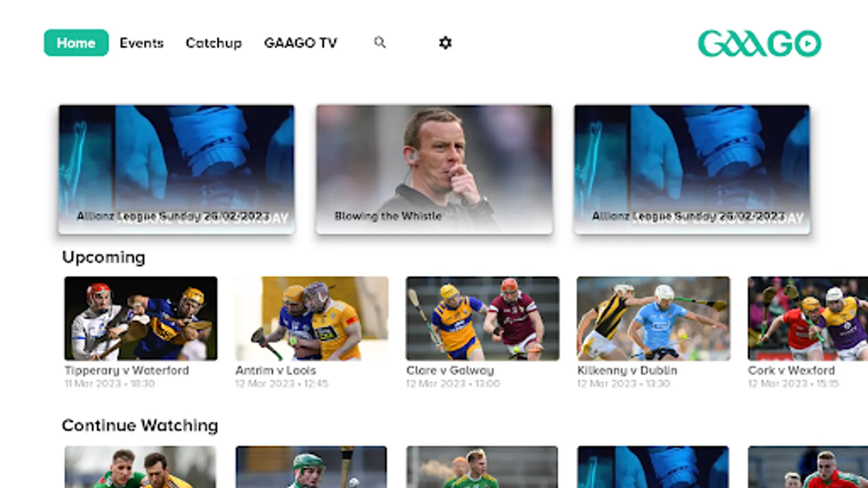868x488 pixels.
Task: Click the "Continue Watching" section heading
Action: (x=140, y=425)
